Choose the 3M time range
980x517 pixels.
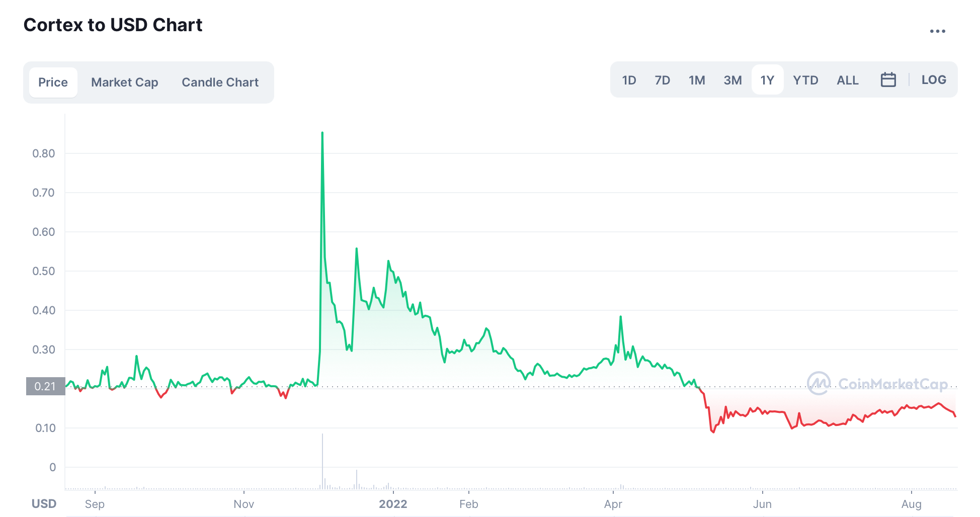732,80
